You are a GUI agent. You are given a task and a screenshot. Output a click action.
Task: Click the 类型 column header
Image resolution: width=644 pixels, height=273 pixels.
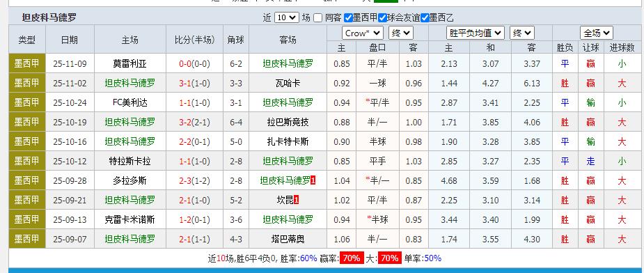click(27, 40)
